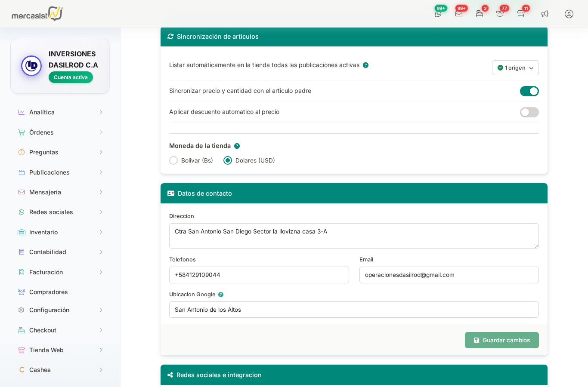Select Bolivar (Bs) currency option

[173, 160]
